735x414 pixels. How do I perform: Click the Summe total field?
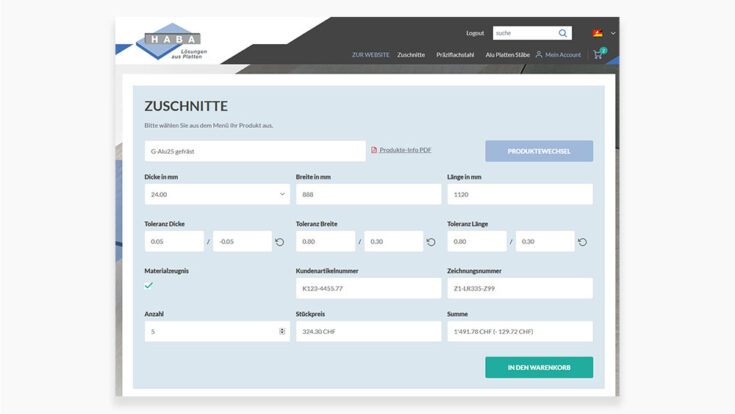[520, 331]
